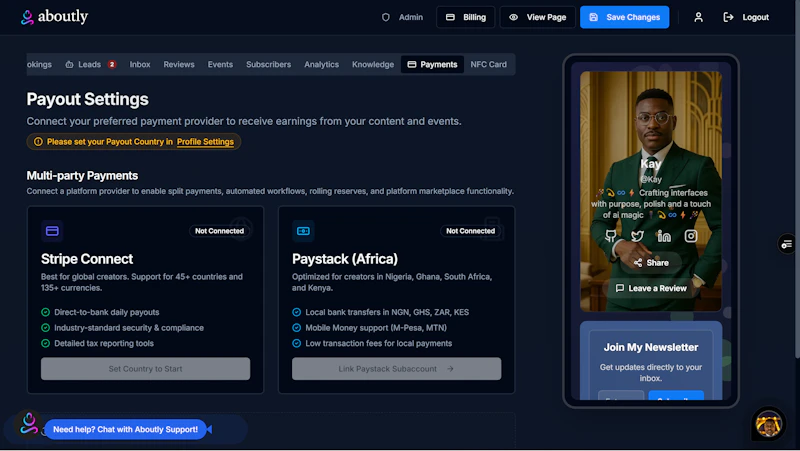800x451 pixels.
Task: Click Stripe's Not Connected badge
Action: pyautogui.click(x=219, y=231)
